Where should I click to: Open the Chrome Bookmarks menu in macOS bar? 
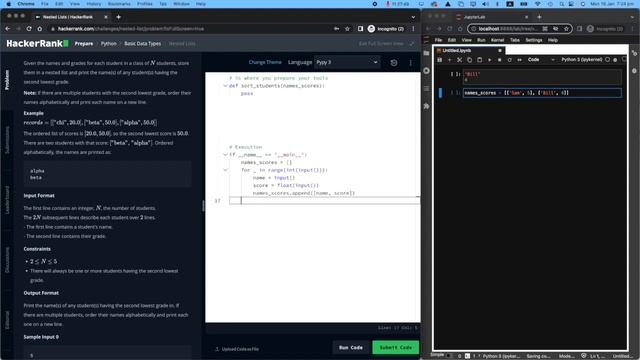tap(119, 4)
